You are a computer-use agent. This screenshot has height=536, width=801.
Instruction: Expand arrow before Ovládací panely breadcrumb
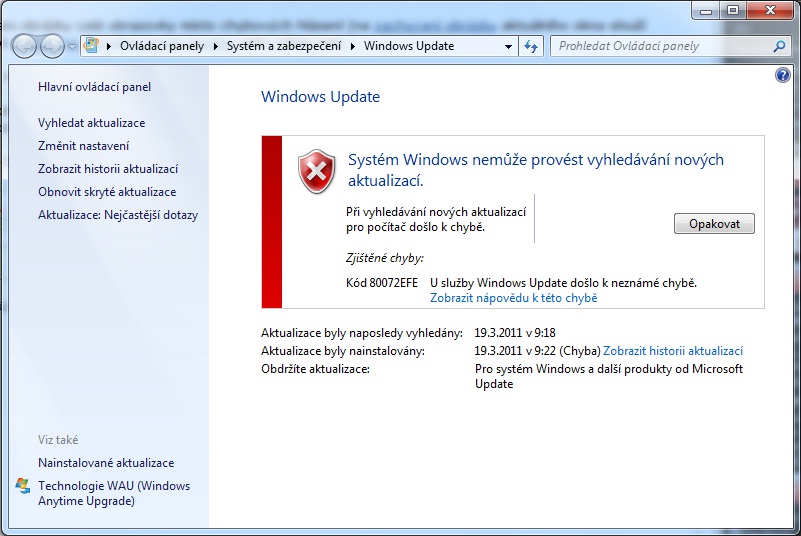pos(109,46)
